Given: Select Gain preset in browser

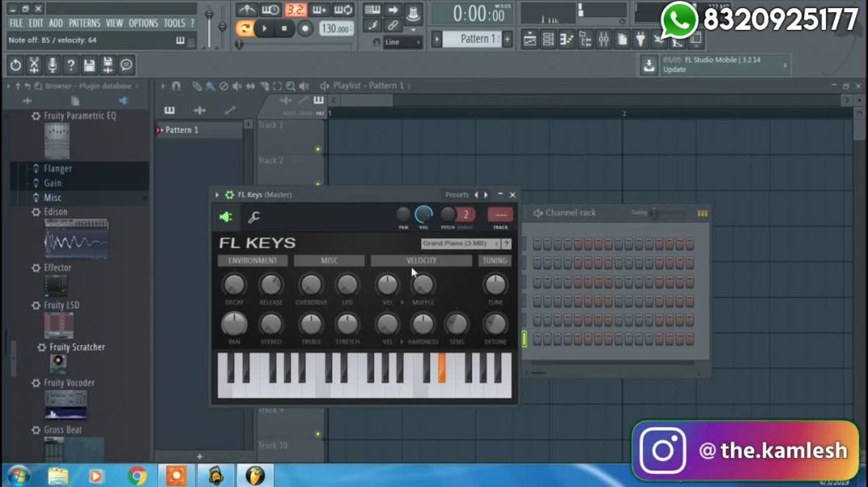Looking at the screenshot, I should 52,183.
